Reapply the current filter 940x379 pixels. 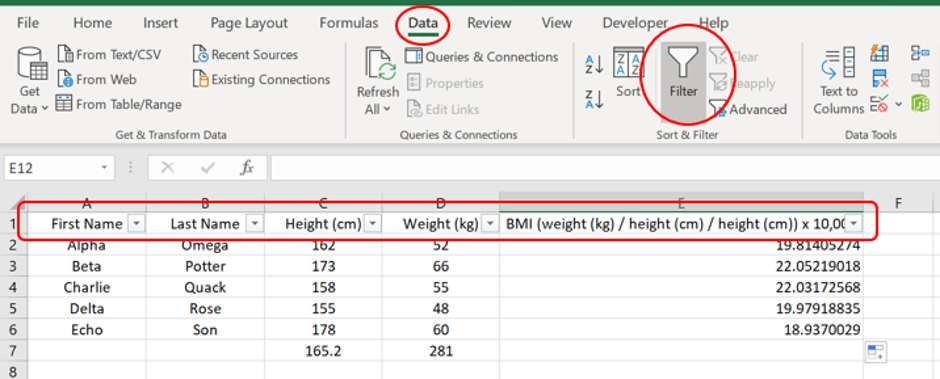point(742,83)
